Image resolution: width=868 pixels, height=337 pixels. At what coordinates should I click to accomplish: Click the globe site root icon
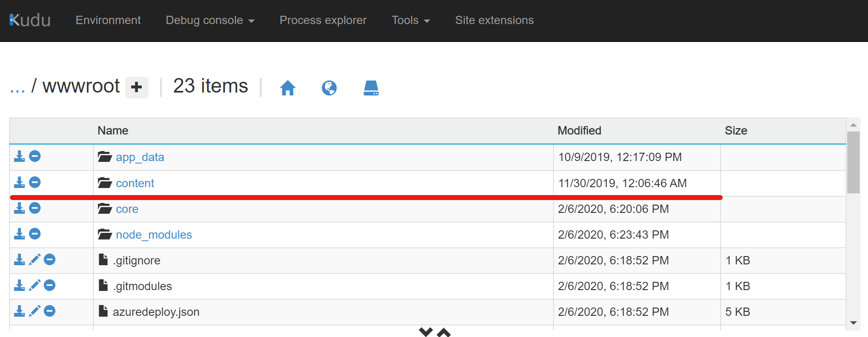(329, 88)
